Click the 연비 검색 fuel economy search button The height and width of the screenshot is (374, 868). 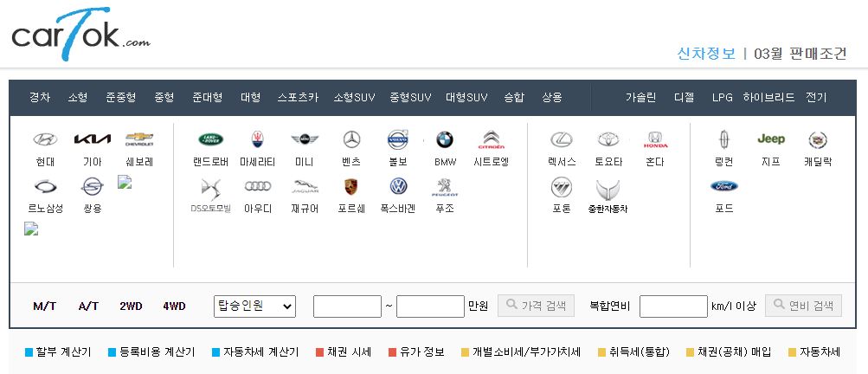pyautogui.click(x=803, y=306)
